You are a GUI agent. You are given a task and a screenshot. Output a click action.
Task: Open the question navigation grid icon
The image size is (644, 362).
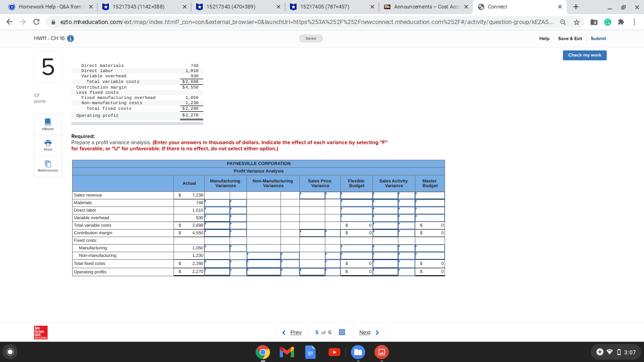(342, 332)
